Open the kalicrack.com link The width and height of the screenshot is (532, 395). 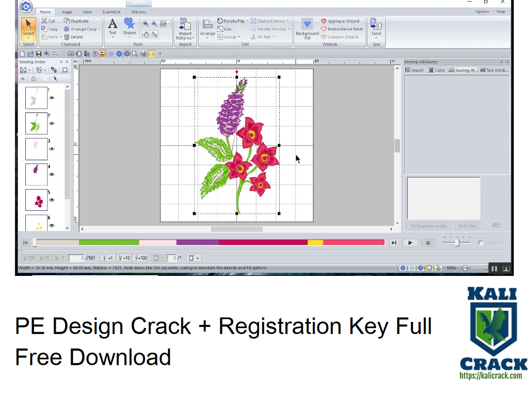pos(491,376)
